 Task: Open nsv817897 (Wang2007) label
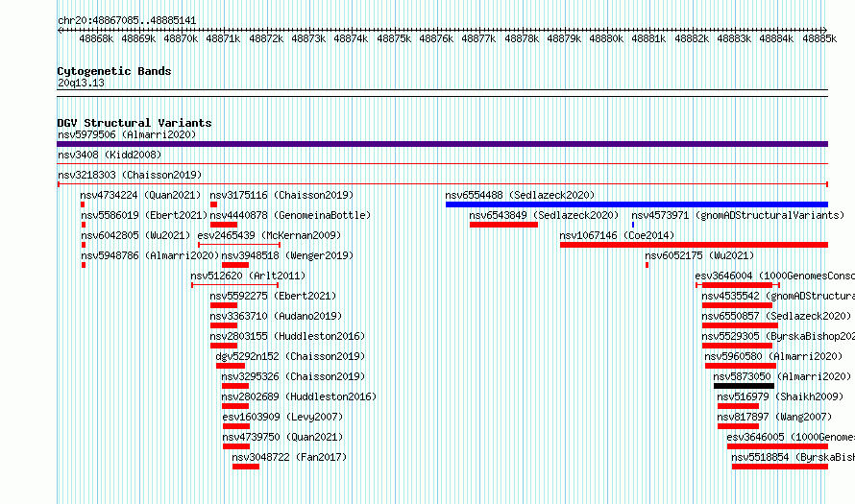(774, 417)
